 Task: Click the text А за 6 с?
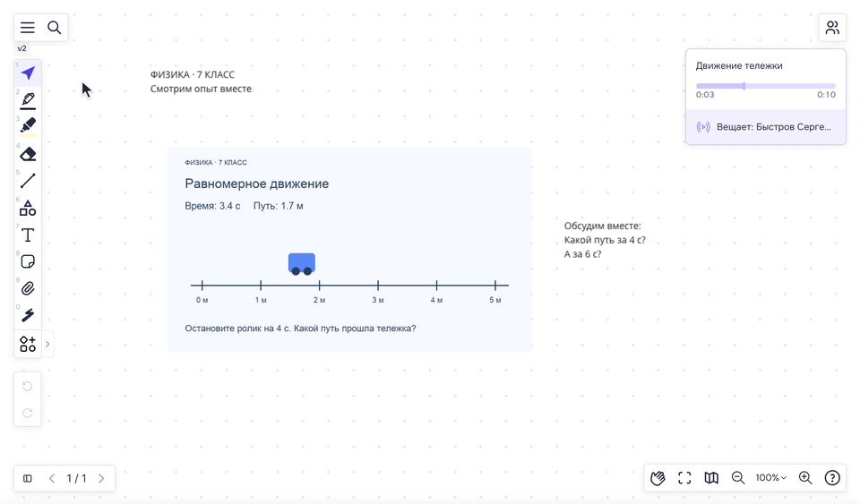[582, 254]
